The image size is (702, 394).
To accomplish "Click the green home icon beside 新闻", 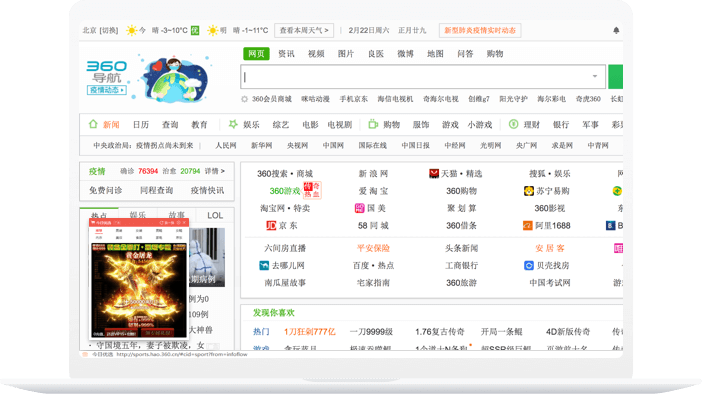I will click(93, 124).
